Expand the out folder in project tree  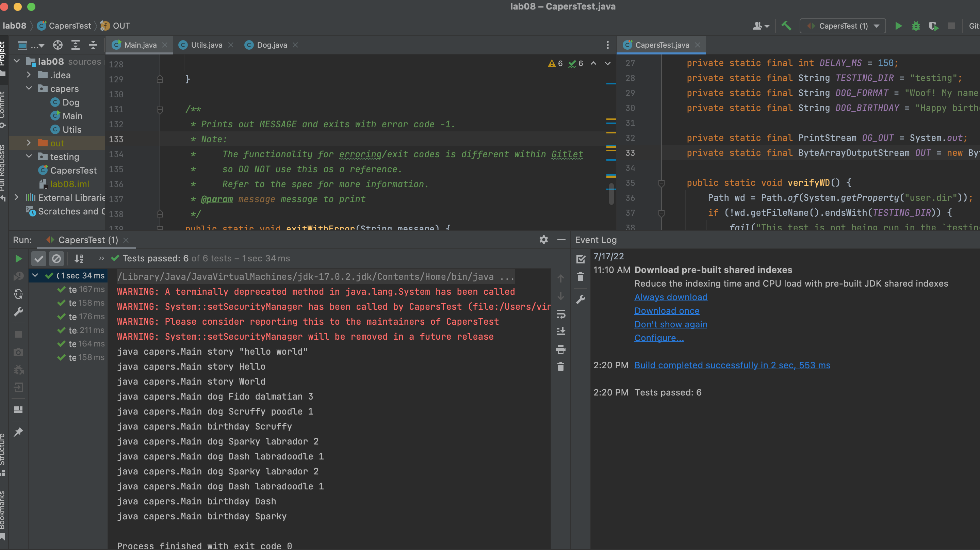[x=29, y=143]
